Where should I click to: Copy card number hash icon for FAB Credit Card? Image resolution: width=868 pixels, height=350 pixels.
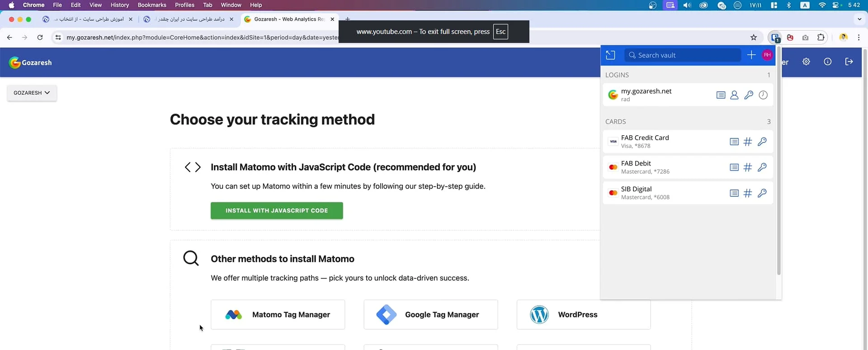pyautogui.click(x=748, y=142)
